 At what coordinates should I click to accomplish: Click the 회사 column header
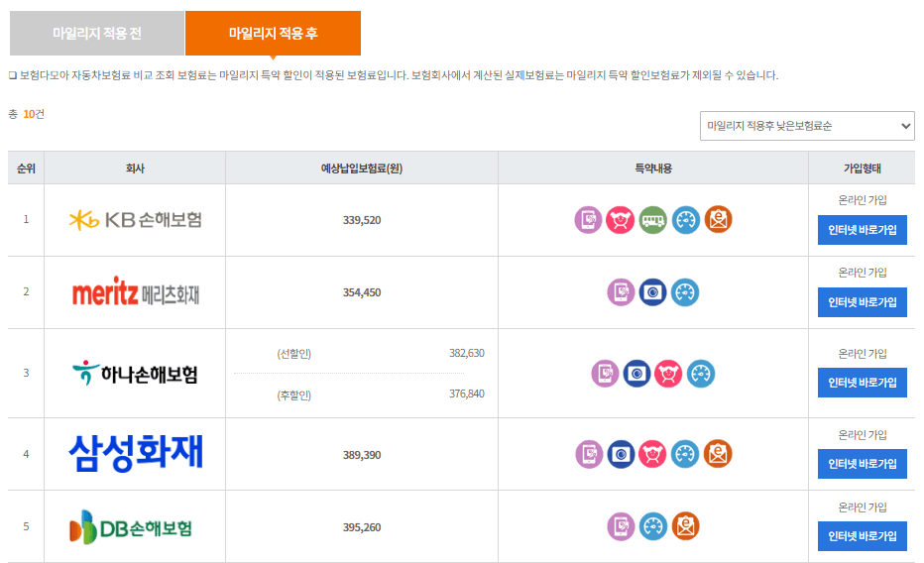(x=135, y=169)
